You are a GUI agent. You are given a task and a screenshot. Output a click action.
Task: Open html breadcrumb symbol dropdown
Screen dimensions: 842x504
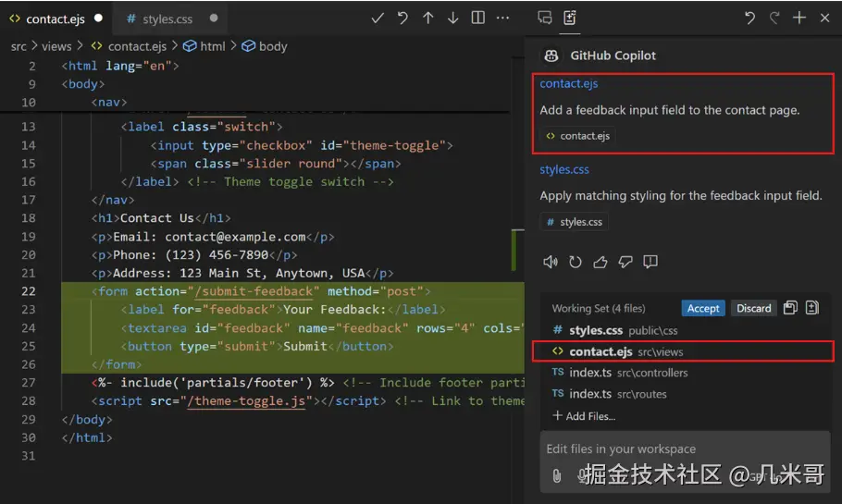click(x=204, y=46)
